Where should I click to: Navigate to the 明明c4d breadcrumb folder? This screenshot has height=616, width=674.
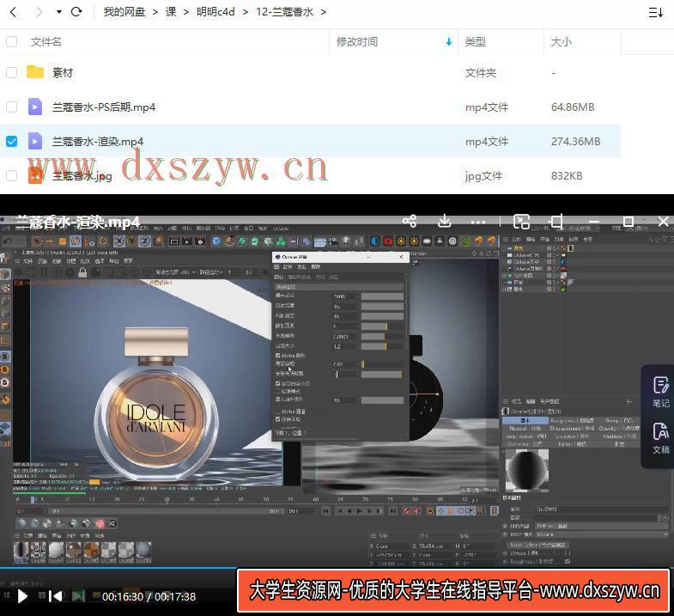(x=216, y=12)
